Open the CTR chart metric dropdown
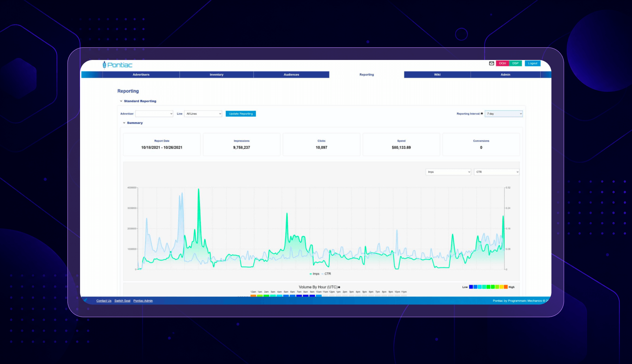632x364 pixels. click(x=496, y=172)
